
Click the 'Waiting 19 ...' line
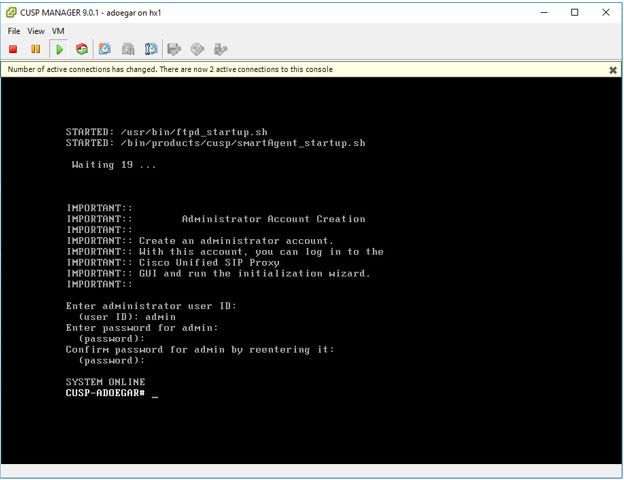114,165
